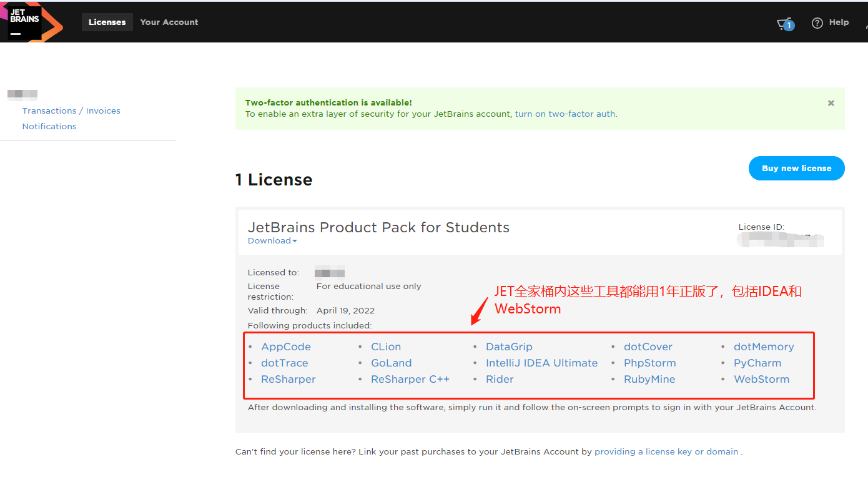Select the DataGrip product link
Screen dimensions: 868x477
click(509, 347)
